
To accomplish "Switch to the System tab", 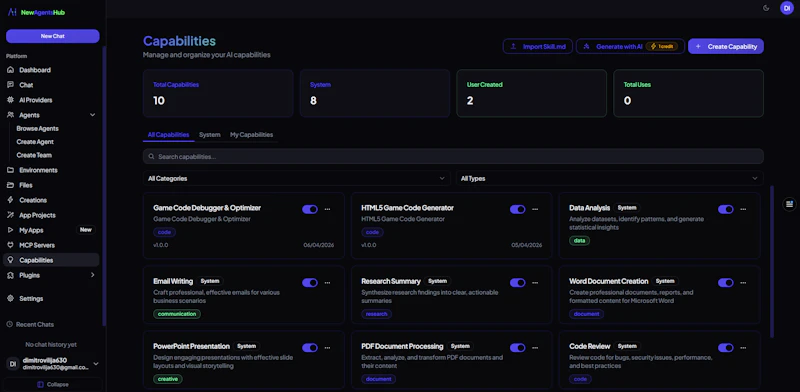I will coord(210,135).
